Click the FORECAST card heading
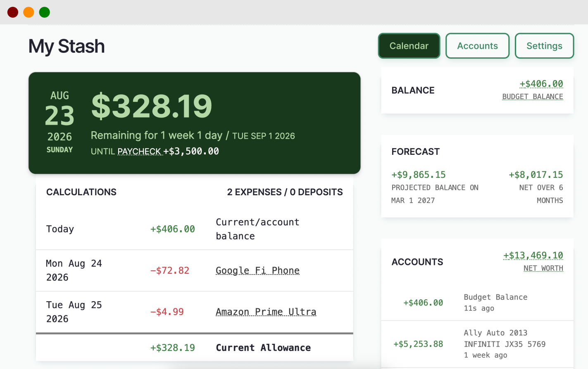The image size is (588, 369). tap(415, 151)
